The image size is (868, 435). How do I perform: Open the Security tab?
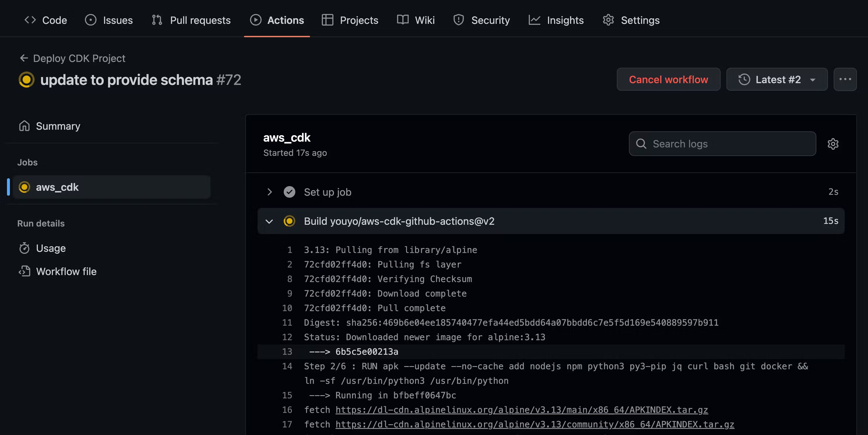click(x=481, y=20)
